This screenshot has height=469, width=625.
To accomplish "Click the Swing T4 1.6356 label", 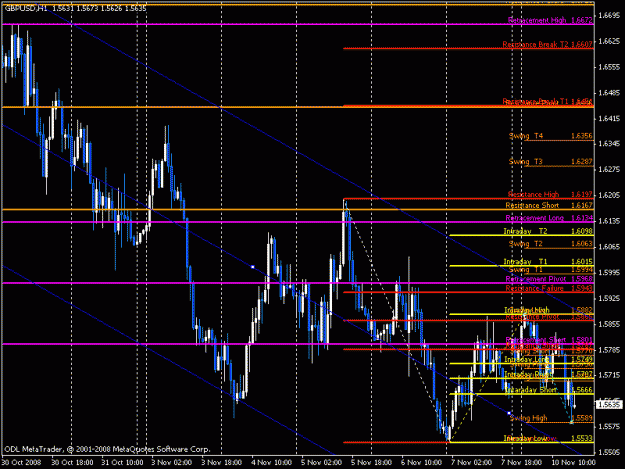I will pyautogui.click(x=551, y=136).
